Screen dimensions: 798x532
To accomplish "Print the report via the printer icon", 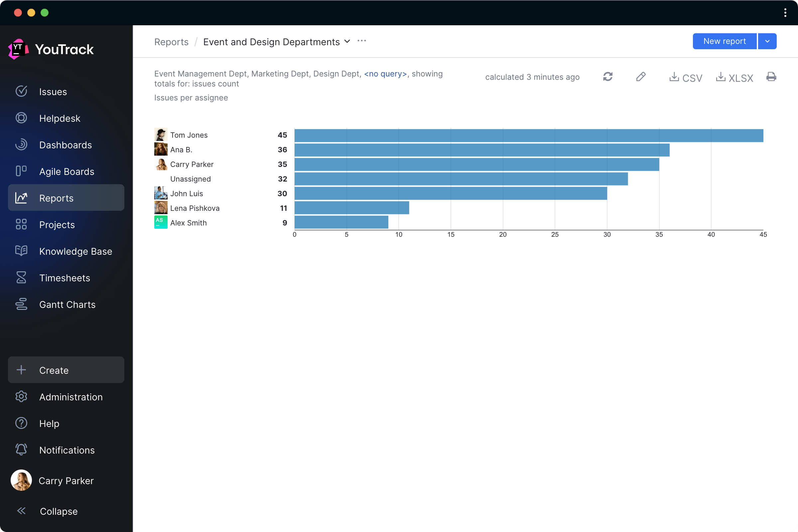I will (x=771, y=77).
